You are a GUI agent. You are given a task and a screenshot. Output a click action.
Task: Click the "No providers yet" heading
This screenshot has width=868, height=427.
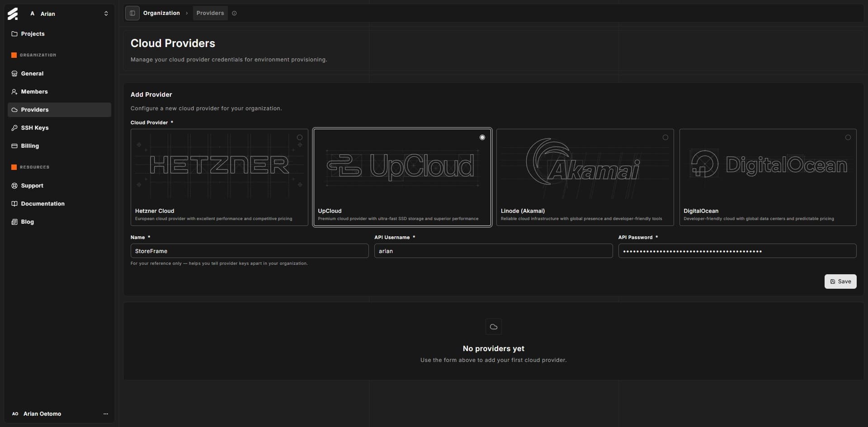[x=494, y=348]
